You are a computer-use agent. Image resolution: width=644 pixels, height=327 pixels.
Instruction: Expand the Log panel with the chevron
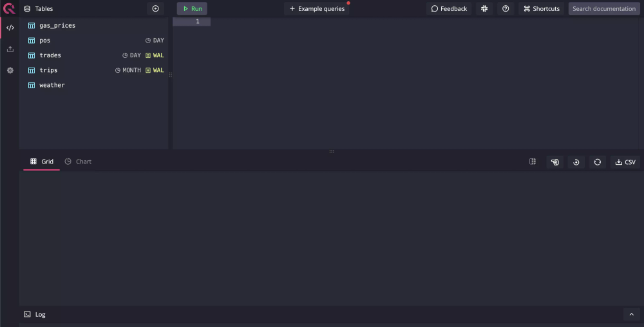632,314
